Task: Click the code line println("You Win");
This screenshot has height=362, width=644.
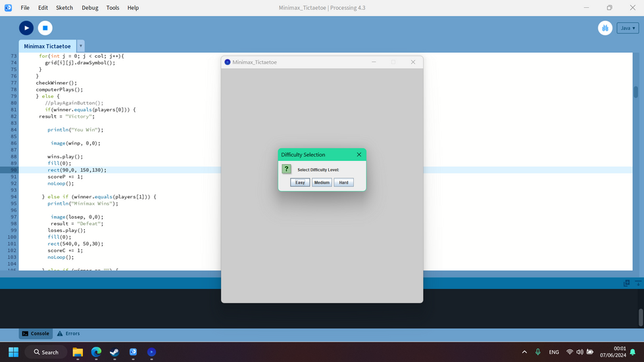Action: tap(75, 129)
